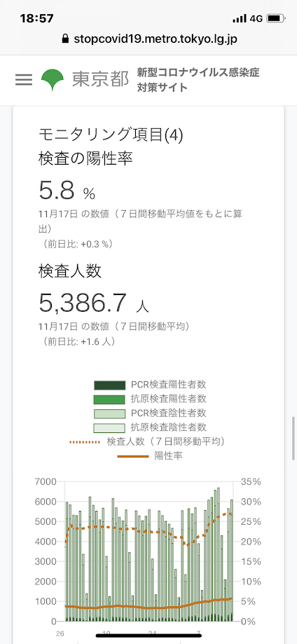Toggle 抗原検査陰性者数 legend series
This screenshot has width=297, height=644.
tap(150, 427)
